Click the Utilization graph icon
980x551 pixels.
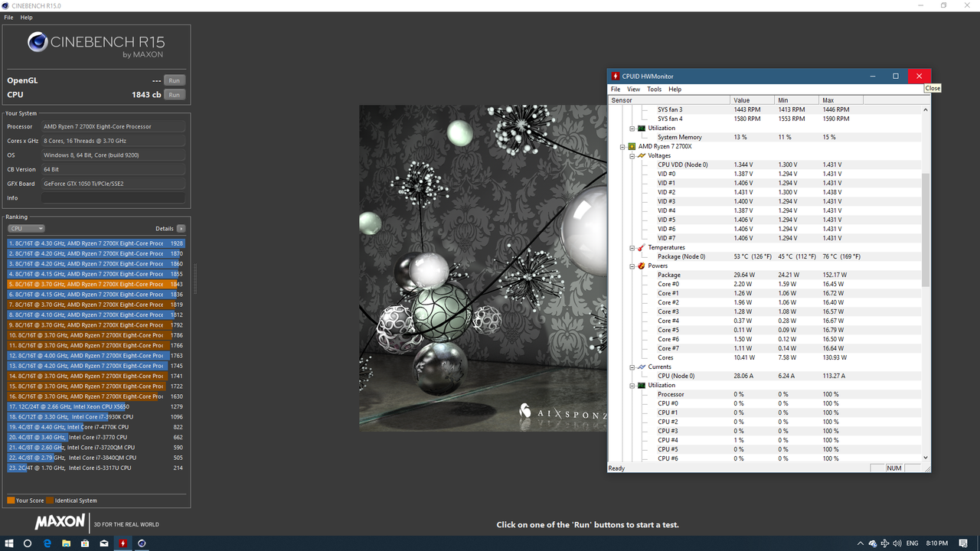[x=642, y=385]
